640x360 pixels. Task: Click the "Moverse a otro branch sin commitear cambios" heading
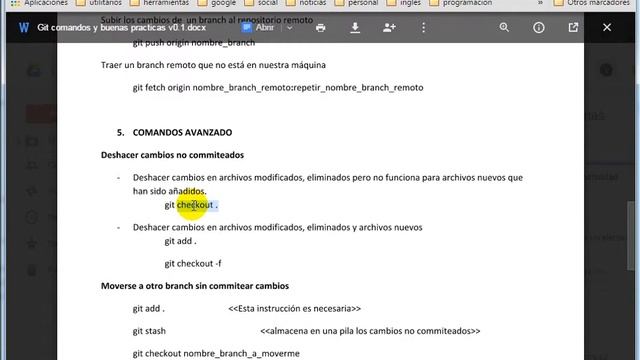pyautogui.click(x=195, y=286)
